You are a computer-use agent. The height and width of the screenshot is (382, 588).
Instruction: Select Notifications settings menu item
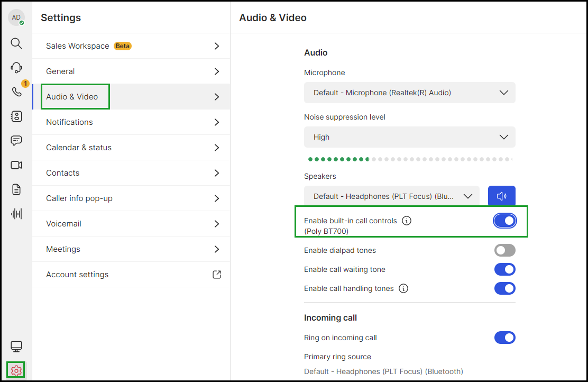(x=131, y=122)
